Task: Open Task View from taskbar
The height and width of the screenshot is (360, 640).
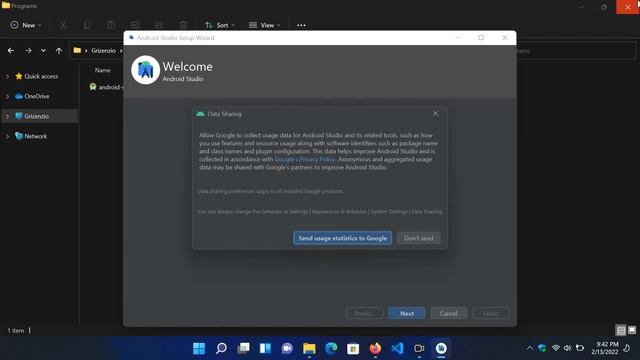Action: point(243,348)
